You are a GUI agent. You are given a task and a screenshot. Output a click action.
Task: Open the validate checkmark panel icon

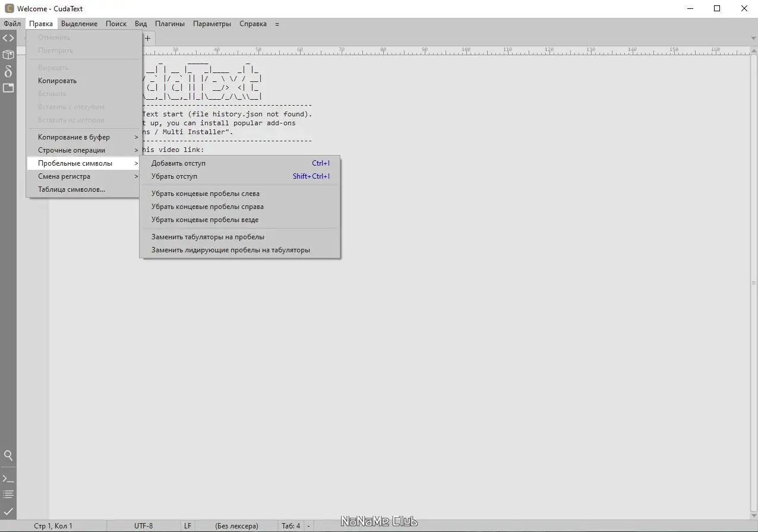pos(8,511)
